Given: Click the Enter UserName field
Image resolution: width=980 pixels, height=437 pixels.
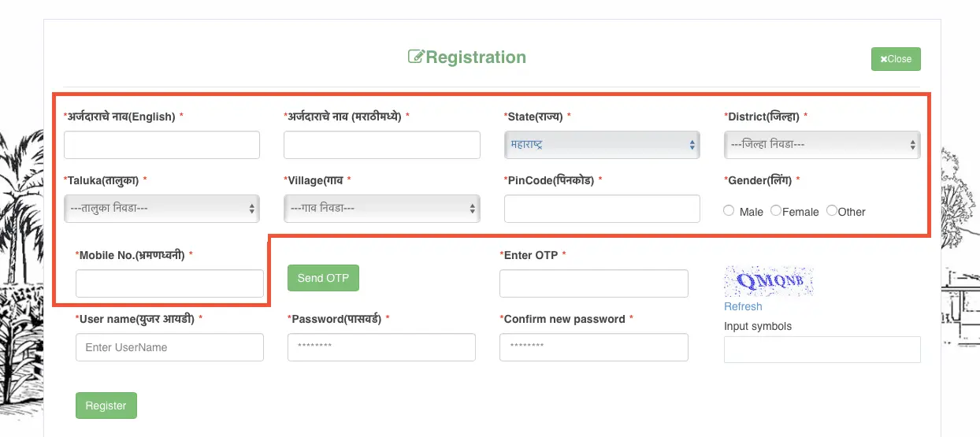Looking at the screenshot, I should point(169,347).
